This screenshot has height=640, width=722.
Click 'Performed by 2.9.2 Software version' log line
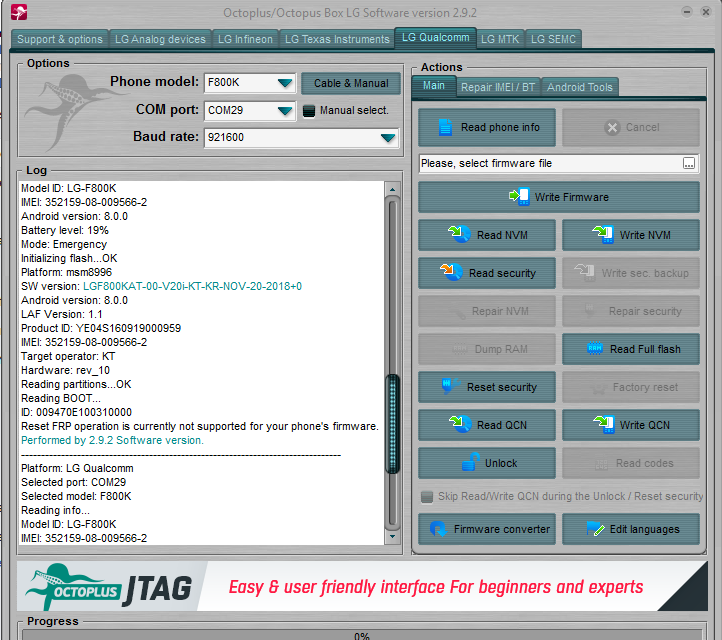pyautogui.click(x=112, y=440)
